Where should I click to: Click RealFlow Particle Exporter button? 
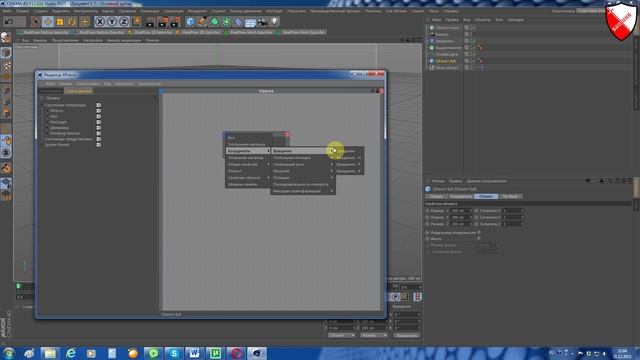[100, 32]
